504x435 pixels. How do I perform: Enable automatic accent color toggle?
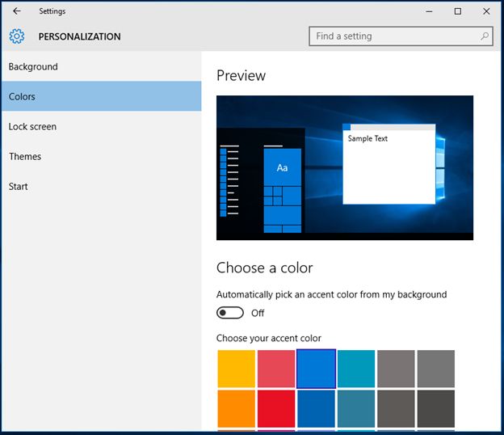[230, 313]
